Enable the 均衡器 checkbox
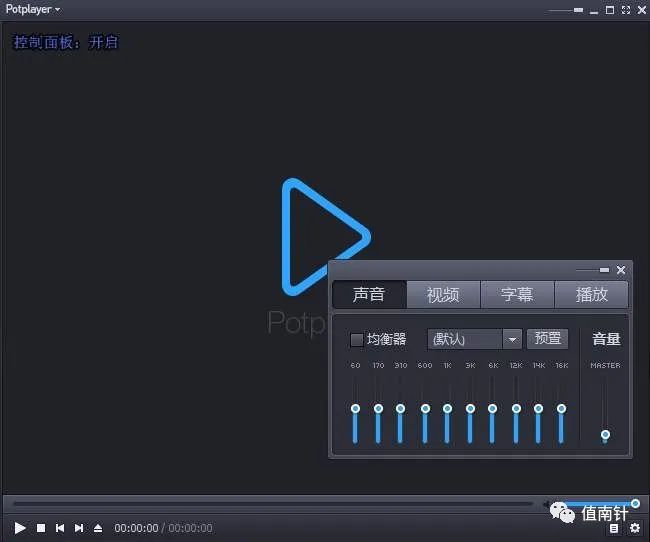 [x=357, y=340]
